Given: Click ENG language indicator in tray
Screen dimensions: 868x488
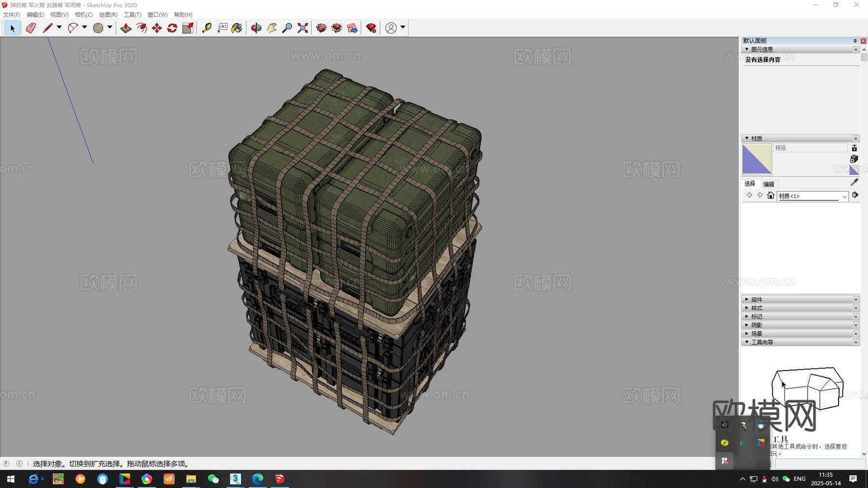Looking at the screenshot, I should coord(800,479).
